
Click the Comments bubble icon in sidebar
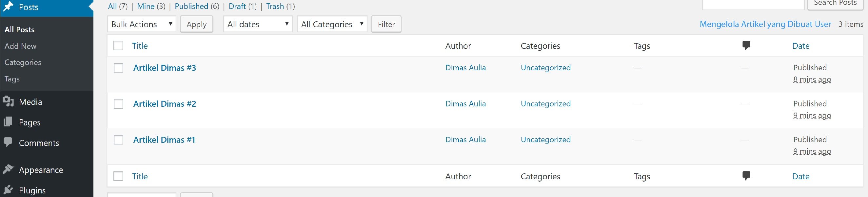click(8, 142)
